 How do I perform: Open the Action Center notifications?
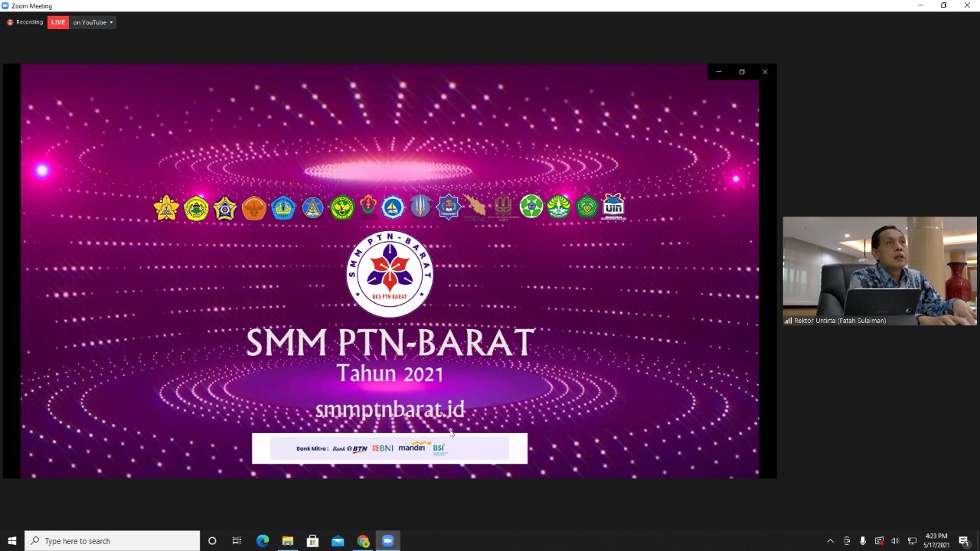coord(965,541)
